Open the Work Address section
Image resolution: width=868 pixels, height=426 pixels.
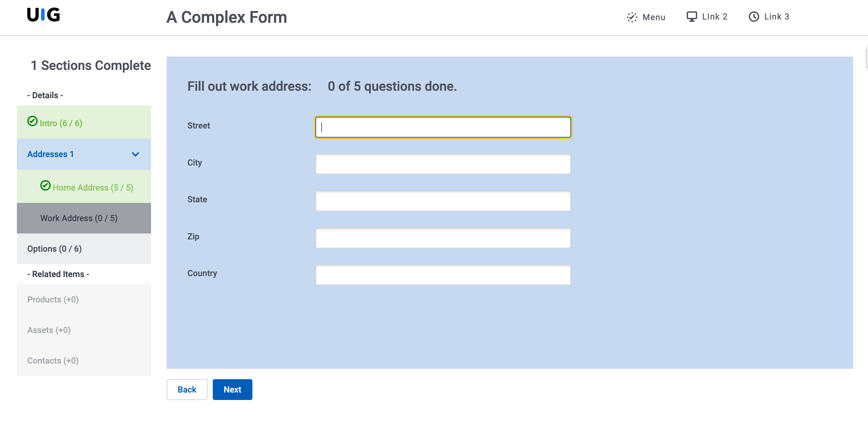pyautogui.click(x=79, y=218)
